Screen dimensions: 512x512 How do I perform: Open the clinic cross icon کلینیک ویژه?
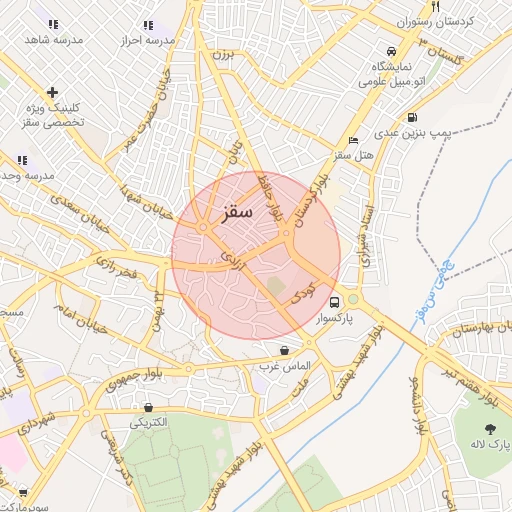(x=52, y=92)
